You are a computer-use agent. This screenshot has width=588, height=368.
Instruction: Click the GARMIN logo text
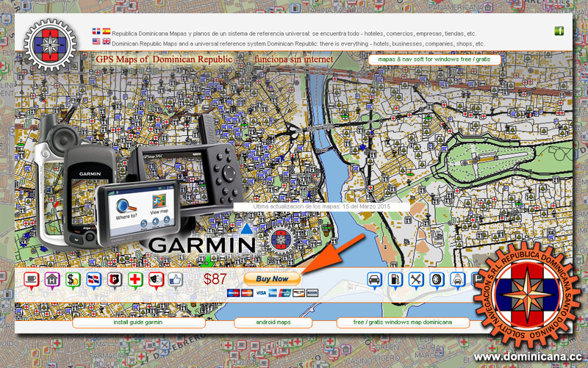click(x=202, y=245)
